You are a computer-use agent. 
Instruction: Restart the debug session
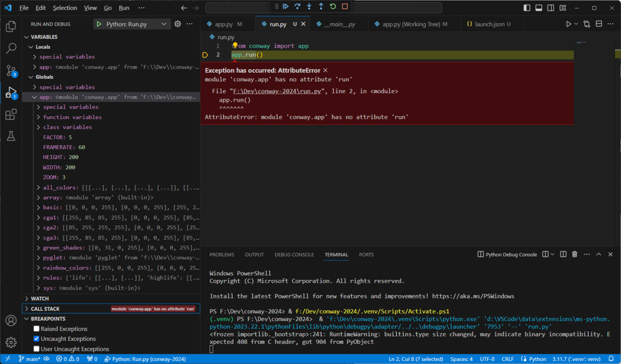click(333, 6)
